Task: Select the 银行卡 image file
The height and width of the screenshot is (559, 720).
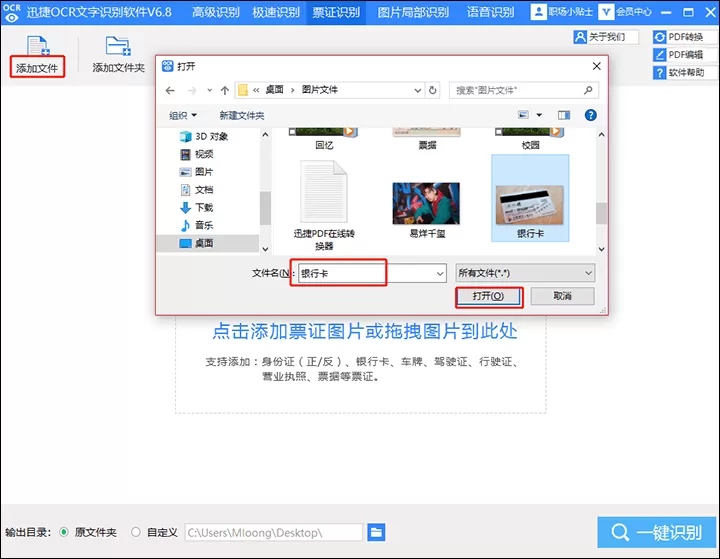Action: [x=530, y=198]
